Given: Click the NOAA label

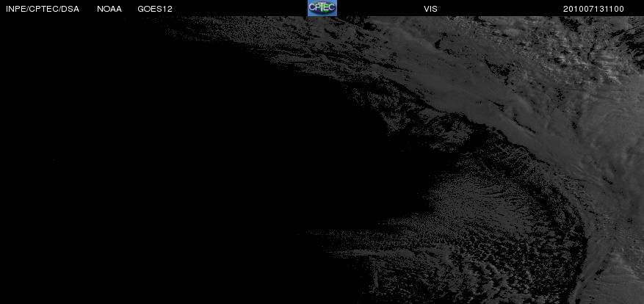Looking at the screenshot, I should pyautogui.click(x=109, y=9).
